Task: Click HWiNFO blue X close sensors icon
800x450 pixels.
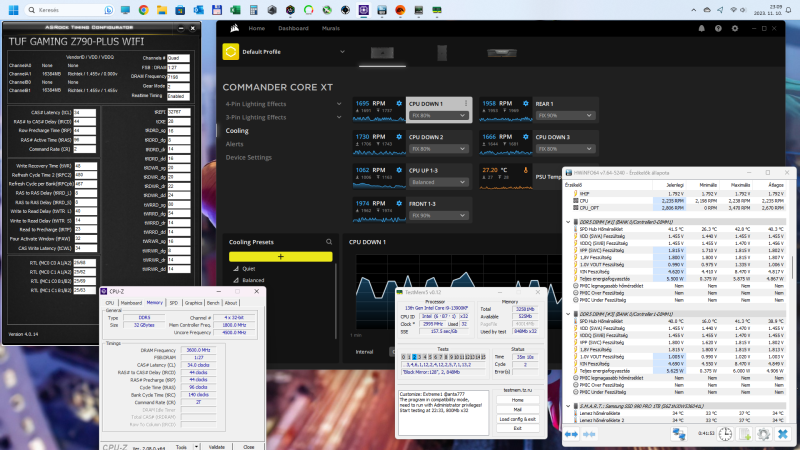Action: click(x=783, y=434)
